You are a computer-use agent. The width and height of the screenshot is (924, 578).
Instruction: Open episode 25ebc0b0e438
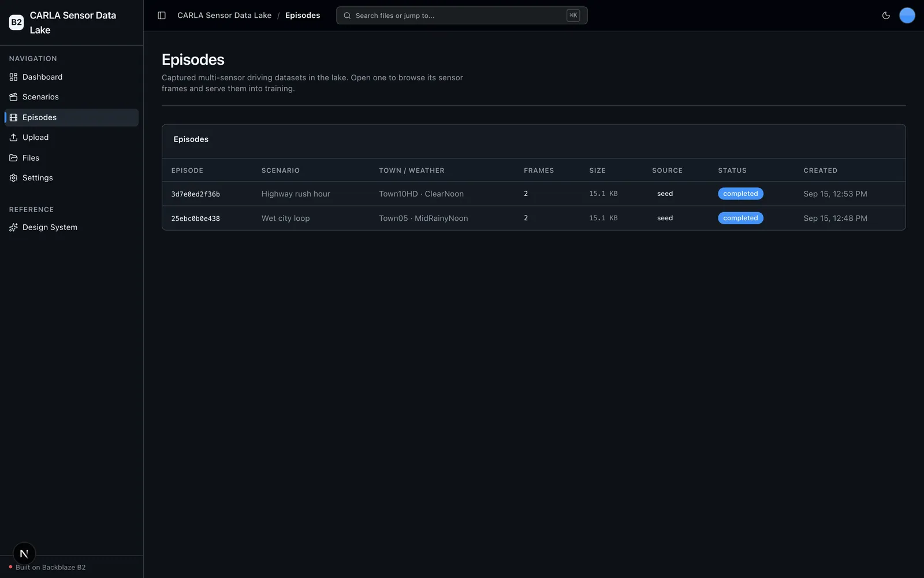point(196,218)
